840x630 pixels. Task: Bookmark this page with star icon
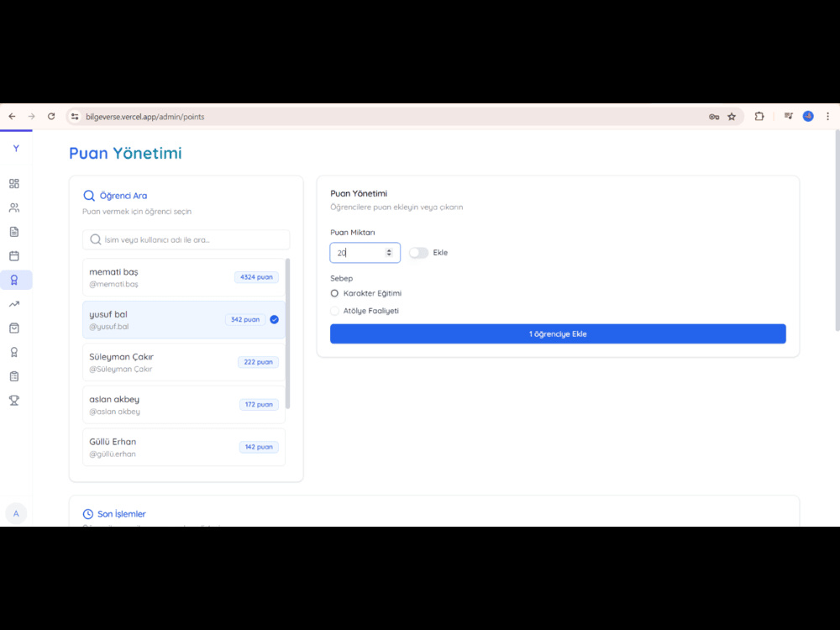732,116
